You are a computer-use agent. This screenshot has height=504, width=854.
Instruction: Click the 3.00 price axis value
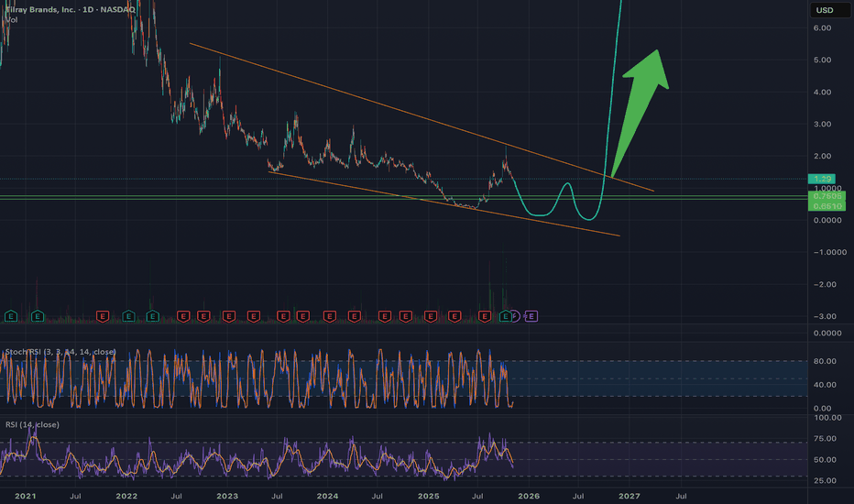(823, 125)
